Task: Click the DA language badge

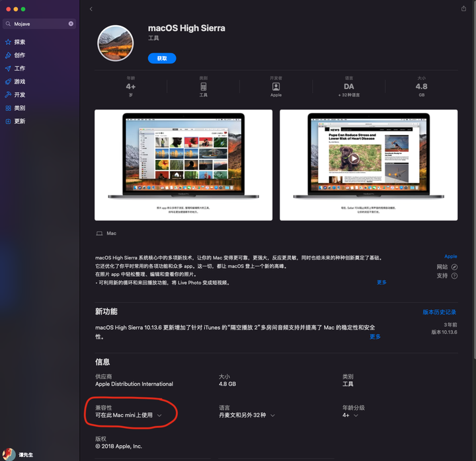Action: 349,87
